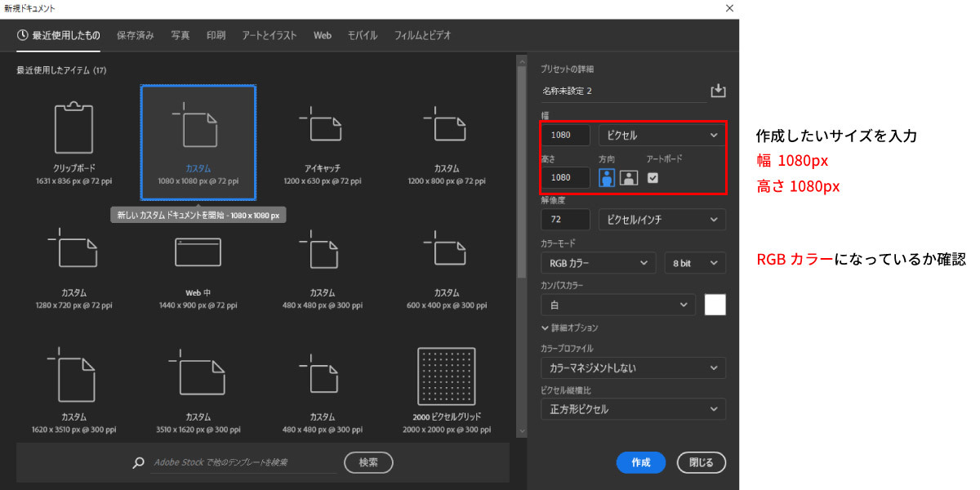This screenshot has width=980, height=490.
Task: Click the Adobe Stock template search field
Action: (x=244, y=462)
